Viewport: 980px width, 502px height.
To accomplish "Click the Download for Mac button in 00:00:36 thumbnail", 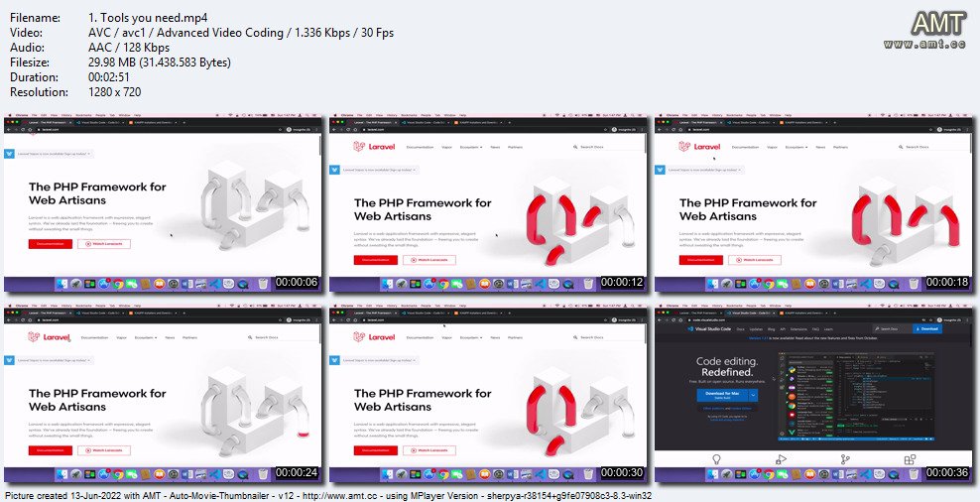I will 722,395.
